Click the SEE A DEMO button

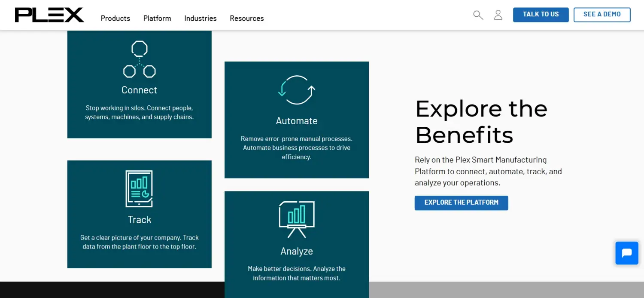point(602,15)
